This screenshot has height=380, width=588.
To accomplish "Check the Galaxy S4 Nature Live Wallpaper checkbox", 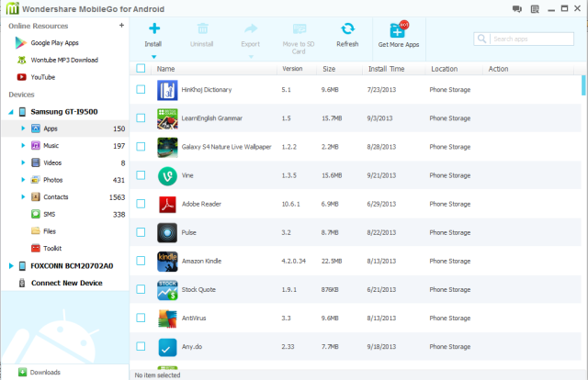I will tap(141, 147).
